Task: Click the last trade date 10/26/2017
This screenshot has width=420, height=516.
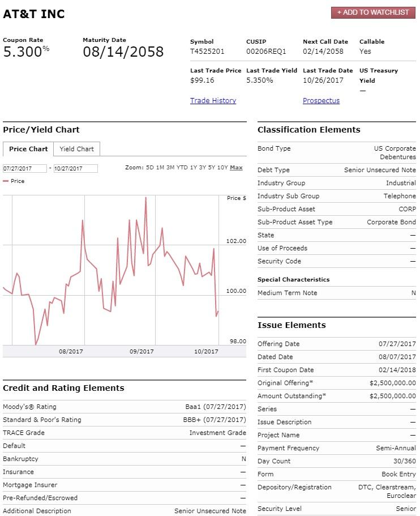Action: 323,80
